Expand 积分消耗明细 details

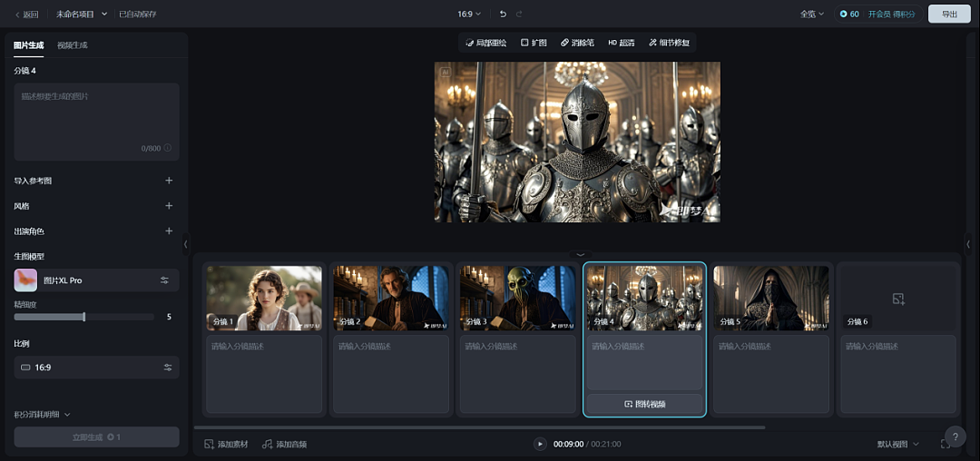[42, 414]
